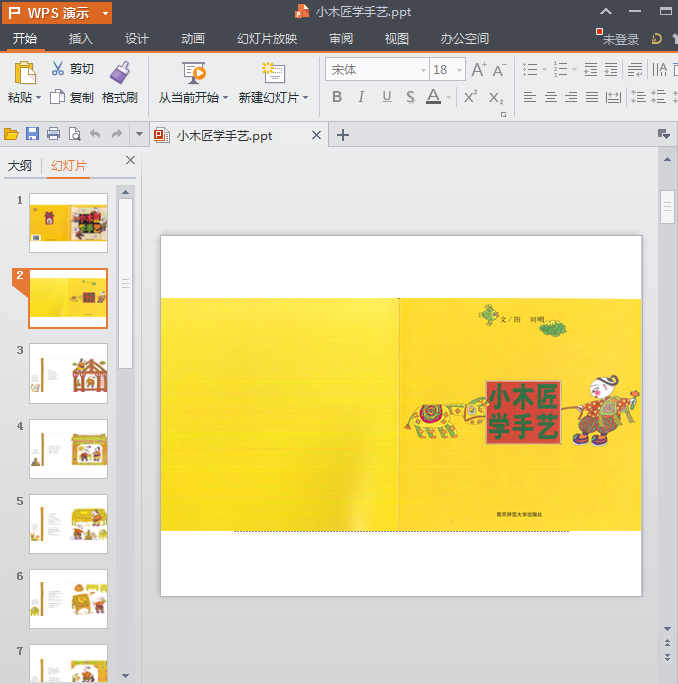
Task: Click the Copy icon
Action: (58, 97)
